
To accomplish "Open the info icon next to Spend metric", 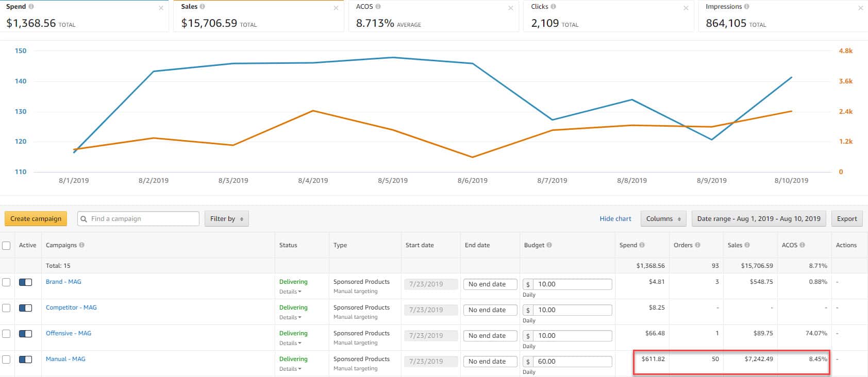I will pyautogui.click(x=31, y=7).
